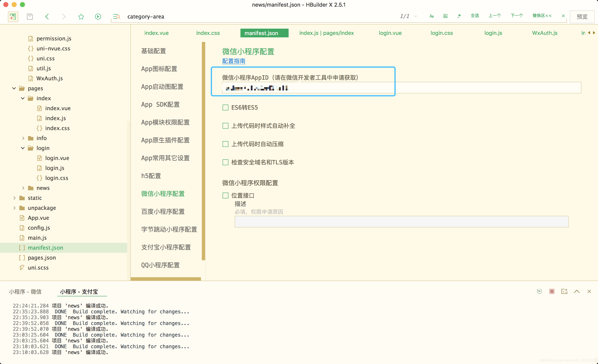
Task: Expand the info folder in the file tree
Action: pyautogui.click(x=23, y=138)
